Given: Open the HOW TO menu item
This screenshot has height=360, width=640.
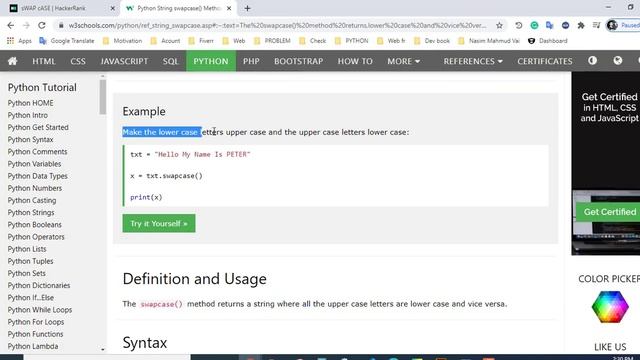Looking at the screenshot, I should (355, 61).
